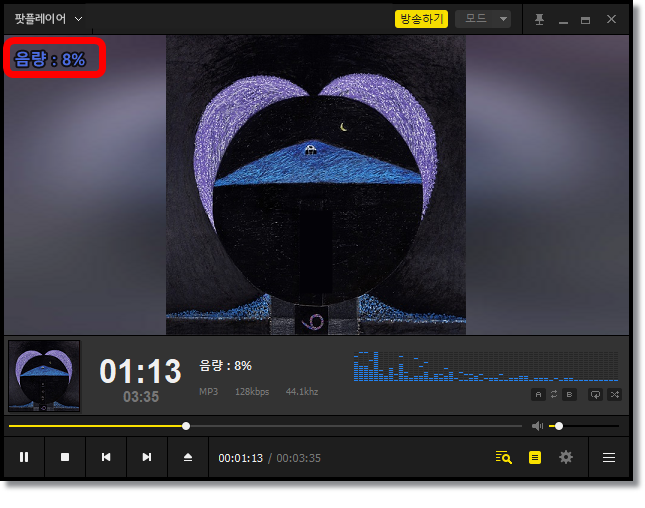Close the player window
The image size is (645, 508).
(611, 19)
